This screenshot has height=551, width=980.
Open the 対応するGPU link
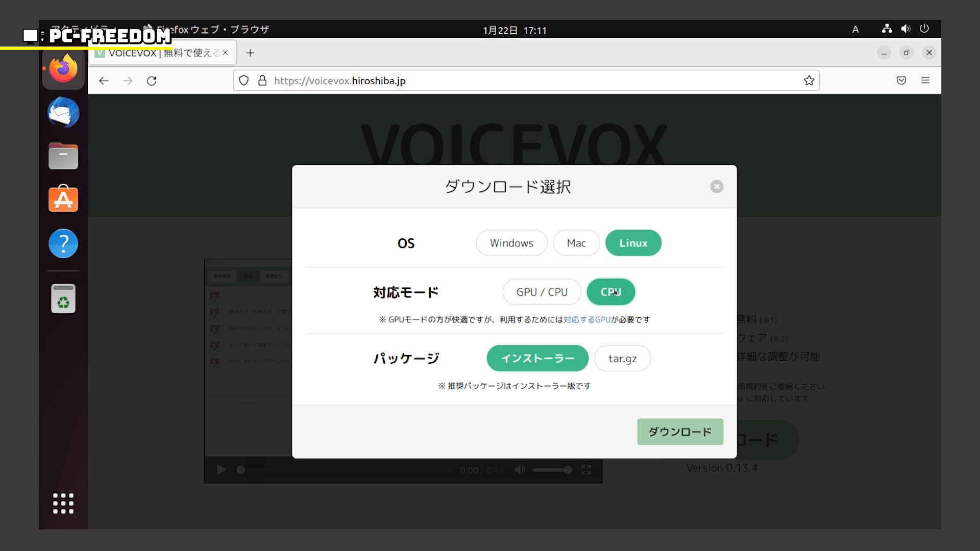(587, 320)
